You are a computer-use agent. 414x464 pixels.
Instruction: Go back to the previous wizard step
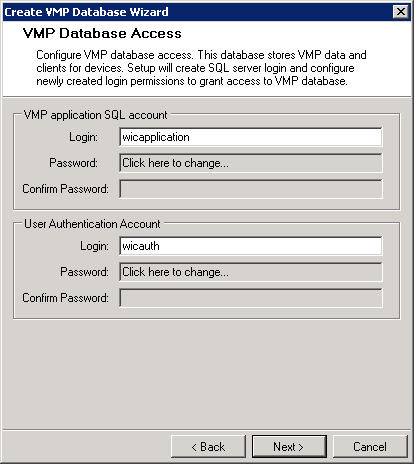pyautogui.click(x=208, y=447)
